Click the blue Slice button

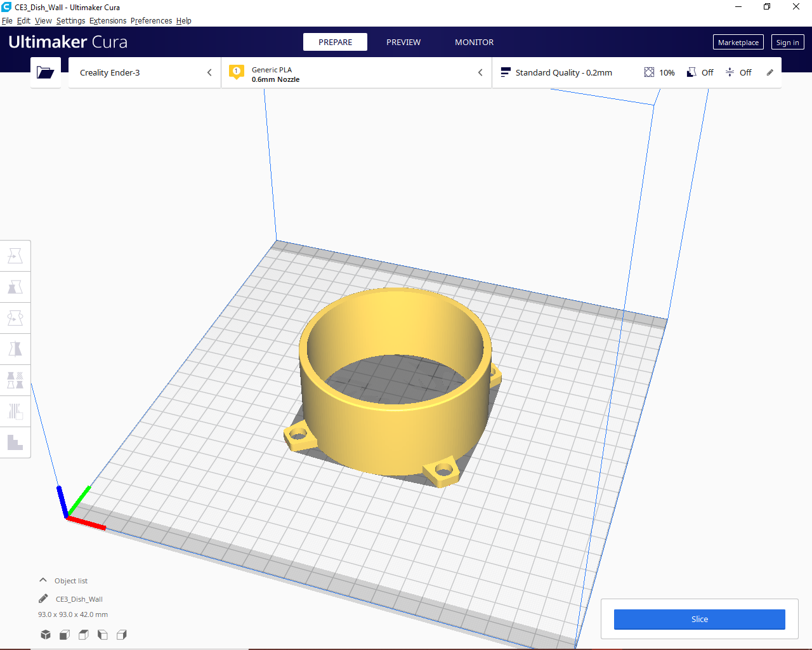pyautogui.click(x=700, y=620)
